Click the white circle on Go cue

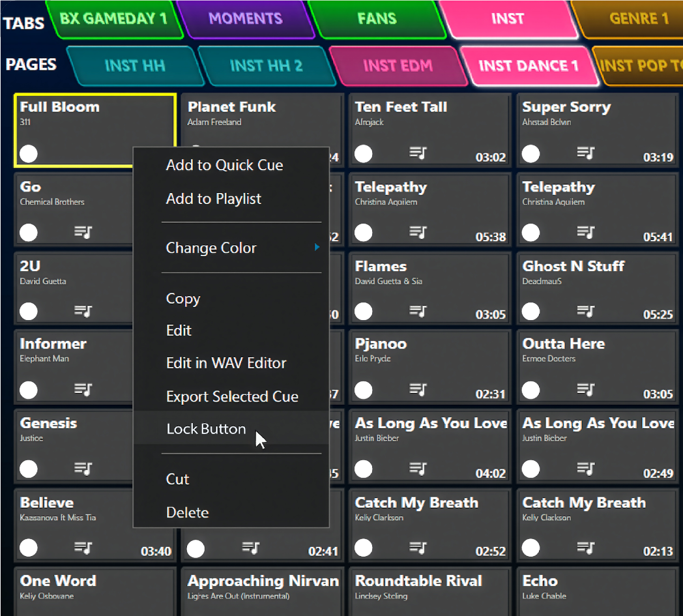(x=29, y=233)
